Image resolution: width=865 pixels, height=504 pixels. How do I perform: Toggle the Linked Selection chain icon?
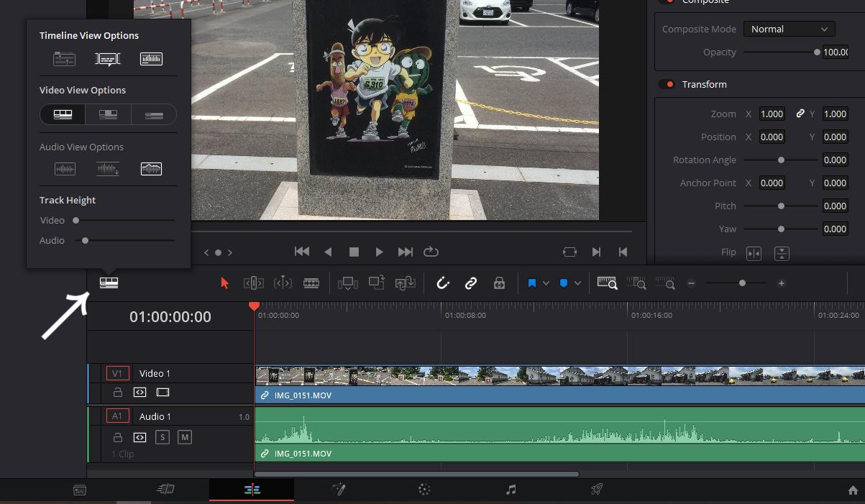coord(471,283)
